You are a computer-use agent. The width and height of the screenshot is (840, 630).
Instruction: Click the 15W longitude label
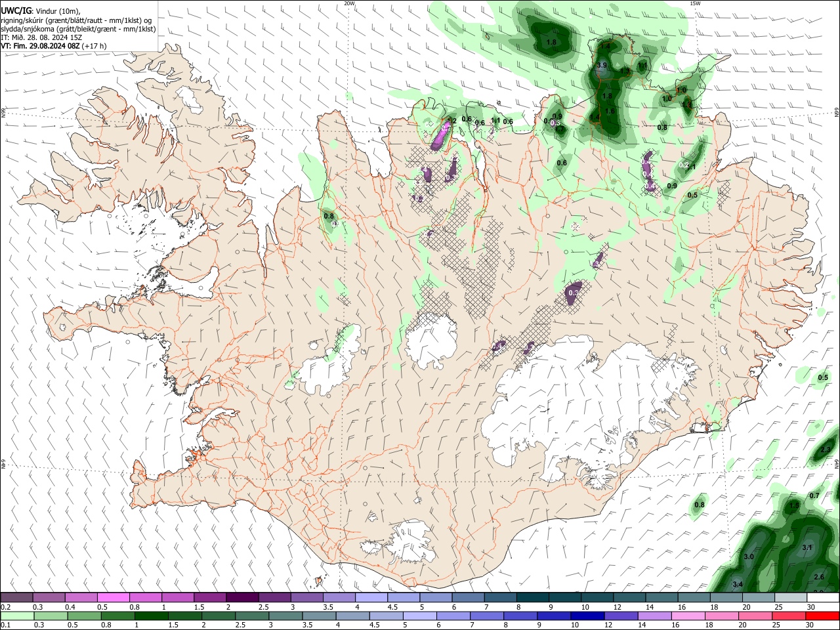695,3
